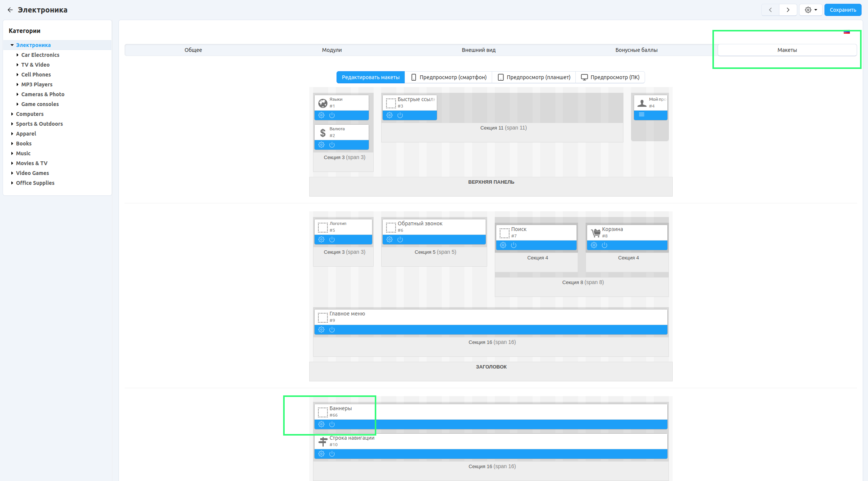Viewport: 868px width, 481px height.
Task: Open settings gear for Баннеры block
Action: point(321,424)
